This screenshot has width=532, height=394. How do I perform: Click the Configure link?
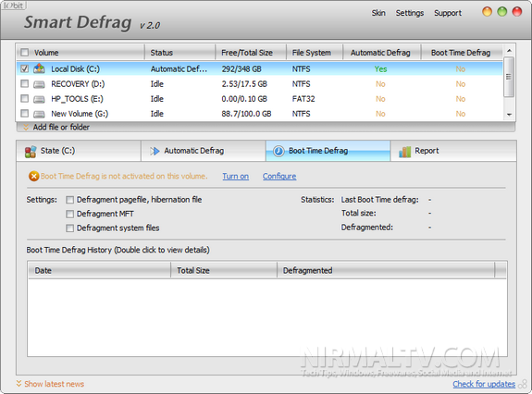point(279,177)
